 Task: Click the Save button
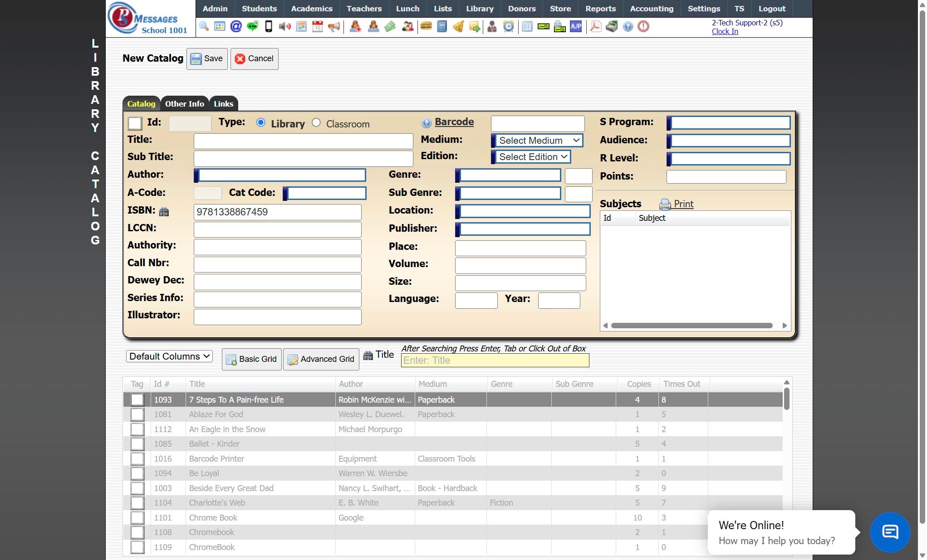point(207,58)
